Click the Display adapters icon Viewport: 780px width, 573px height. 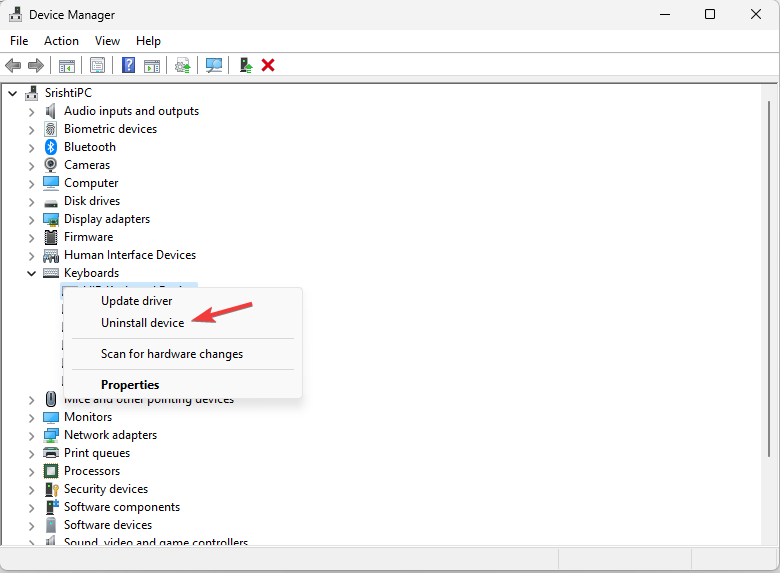point(51,219)
